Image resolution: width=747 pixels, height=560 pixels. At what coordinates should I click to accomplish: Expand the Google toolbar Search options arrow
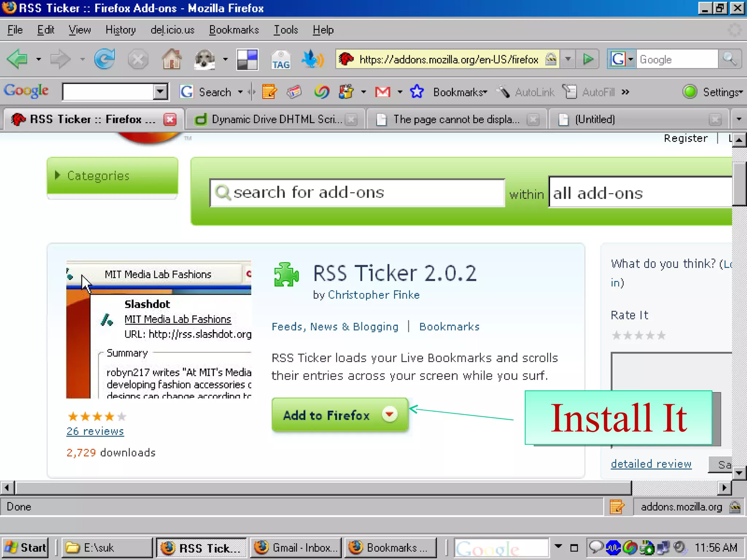click(x=240, y=92)
